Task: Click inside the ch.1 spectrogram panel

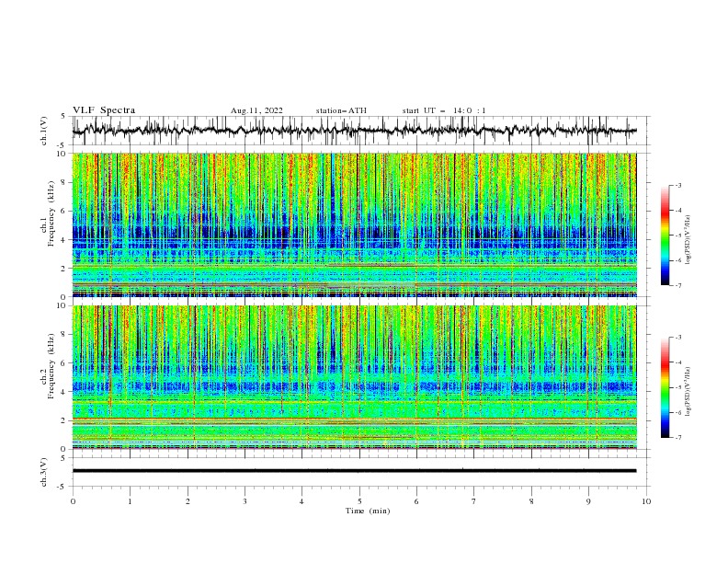Action: (354, 224)
